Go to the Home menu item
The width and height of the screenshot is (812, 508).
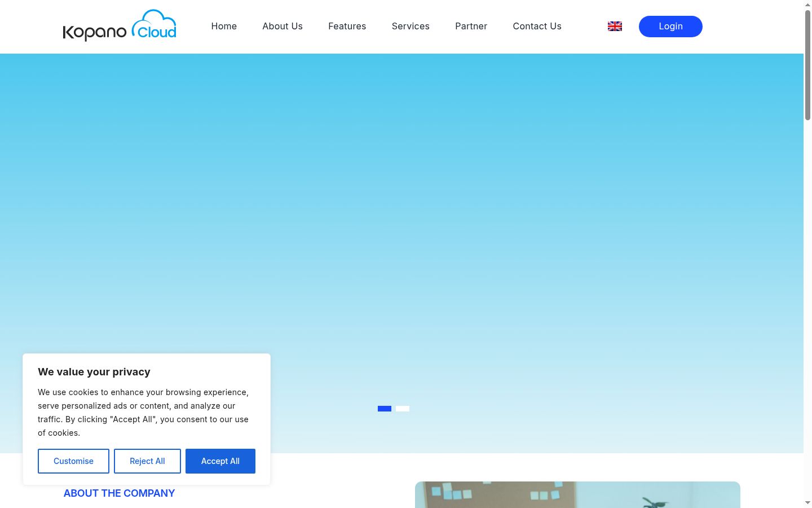coord(224,26)
